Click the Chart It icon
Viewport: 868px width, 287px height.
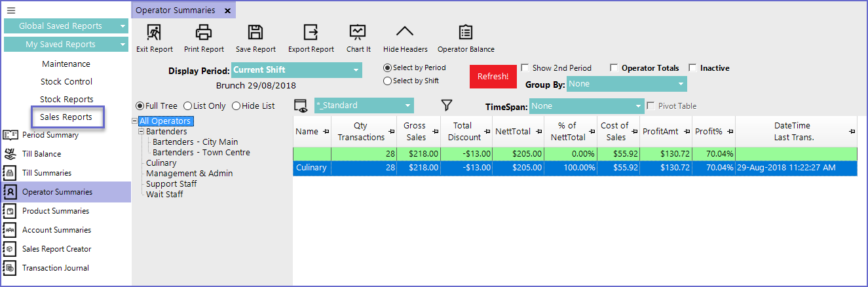(358, 33)
